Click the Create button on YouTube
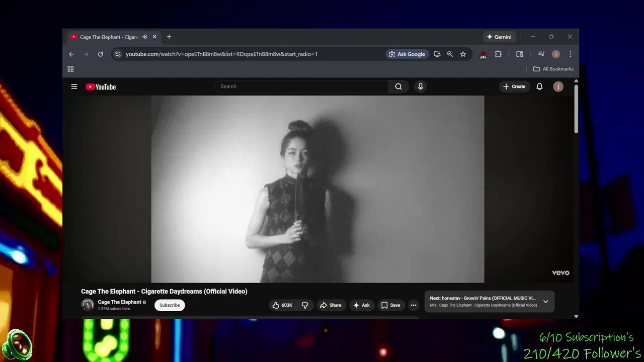The width and height of the screenshot is (644, 362). 514,86
